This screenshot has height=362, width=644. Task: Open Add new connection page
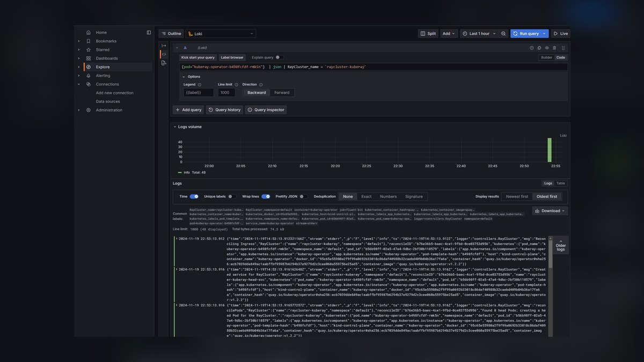point(115,93)
